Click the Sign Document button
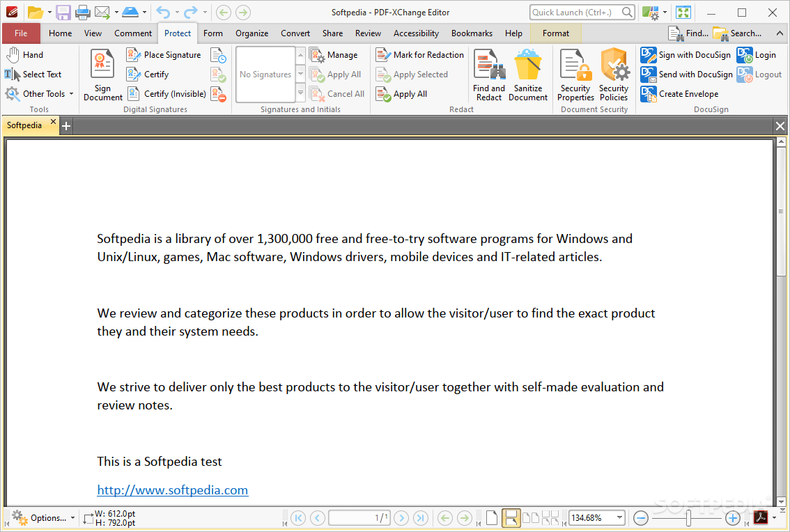 (x=103, y=76)
